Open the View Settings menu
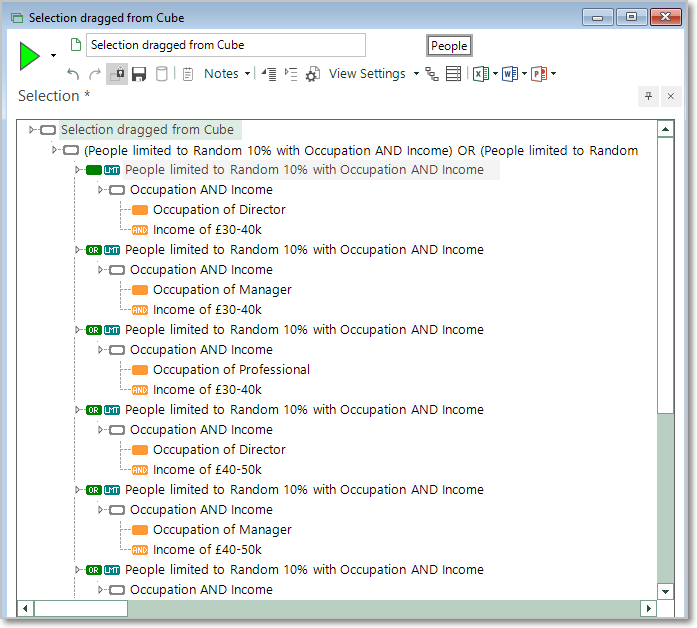 (367, 74)
